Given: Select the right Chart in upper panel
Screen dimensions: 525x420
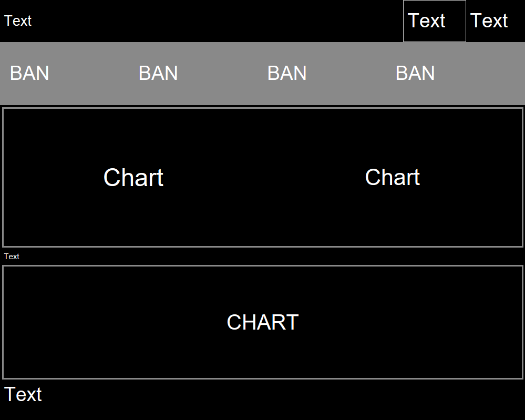Looking at the screenshot, I should click(x=393, y=178).
